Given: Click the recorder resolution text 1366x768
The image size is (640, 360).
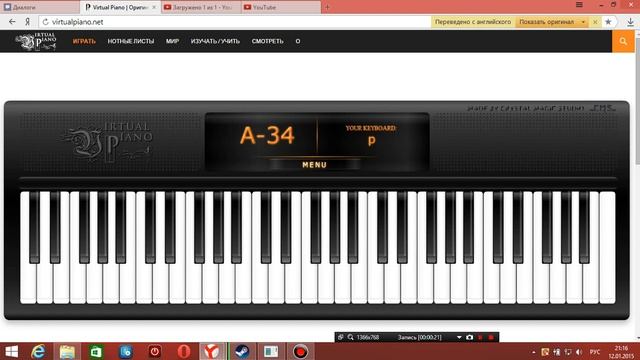Looking at the screenshot, I should 368,337.
